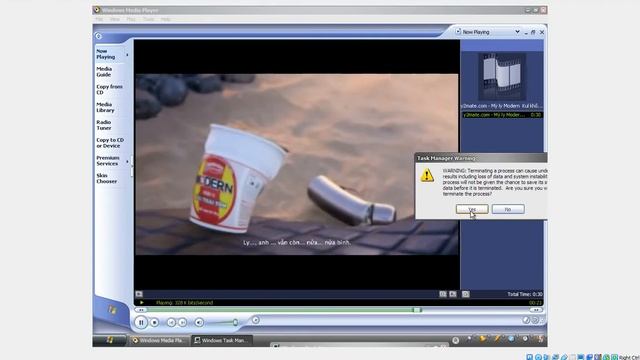640x360 pixels.
Task: Stop playback with the Stop button
Action: click(x=154, y=322)
